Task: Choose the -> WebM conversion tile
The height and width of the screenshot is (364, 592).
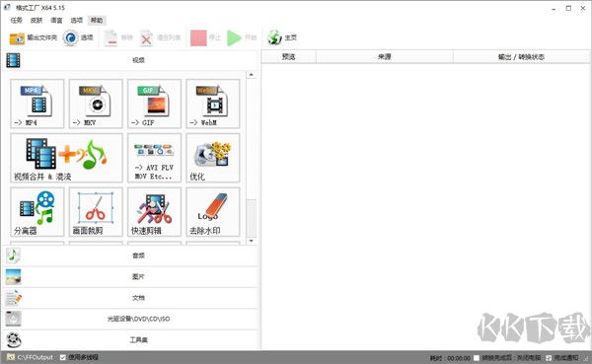Action: 213,104
